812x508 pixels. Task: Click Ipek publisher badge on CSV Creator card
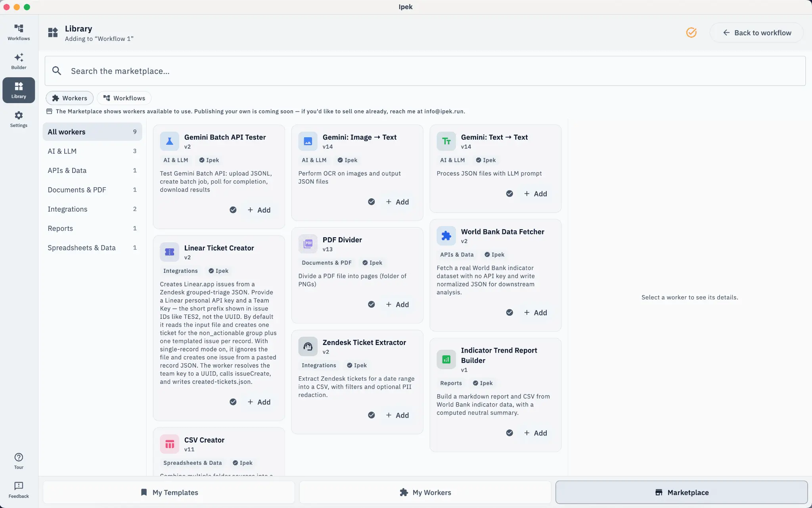[242, 462]
